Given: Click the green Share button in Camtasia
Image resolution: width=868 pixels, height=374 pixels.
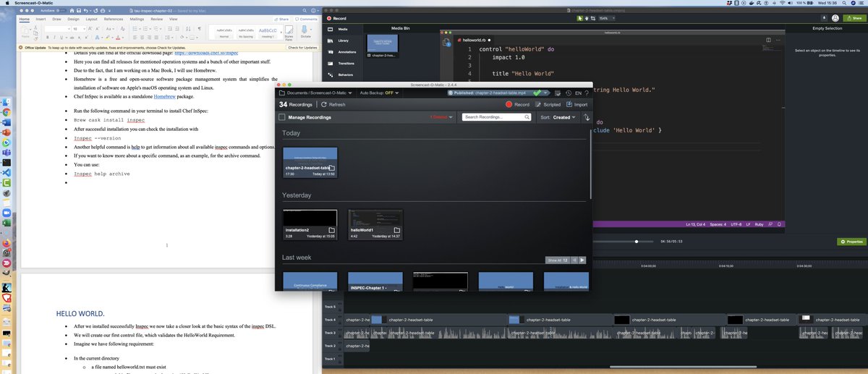Looking at the screenshot, I should pos(854,17).
